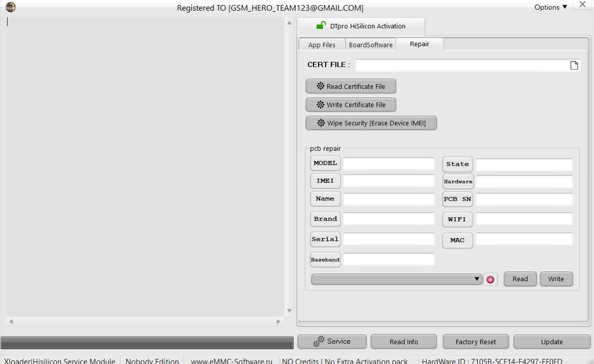Click the IMEI input field
This screenshot has width=594, height=364.
[389, 181]
